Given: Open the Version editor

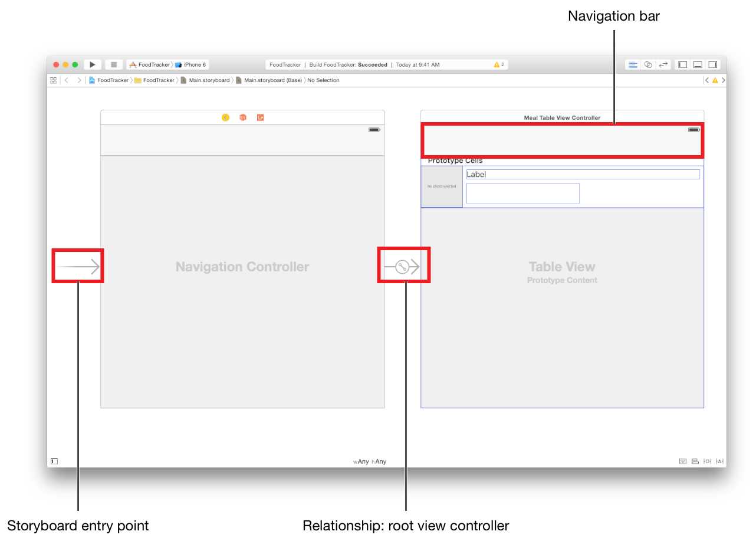Looking at the screenshot, I should tap(663, 64).
